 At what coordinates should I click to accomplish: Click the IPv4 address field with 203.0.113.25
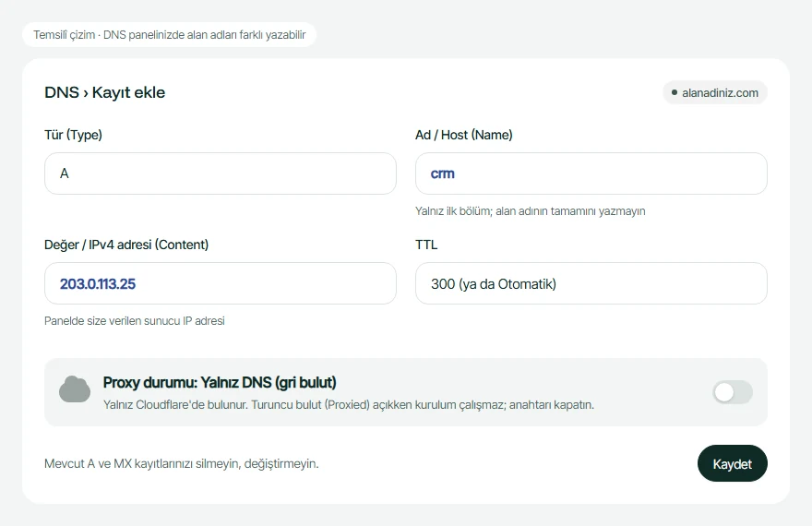(221, 283)
